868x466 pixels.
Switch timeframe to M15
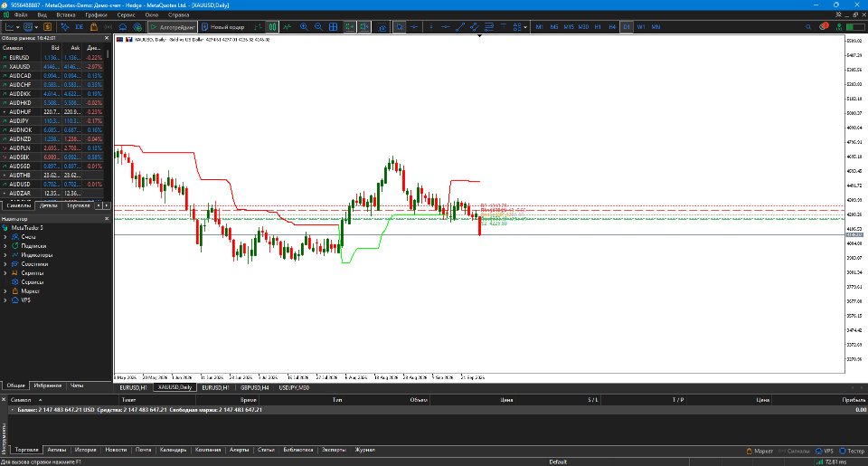pos(569,26)
